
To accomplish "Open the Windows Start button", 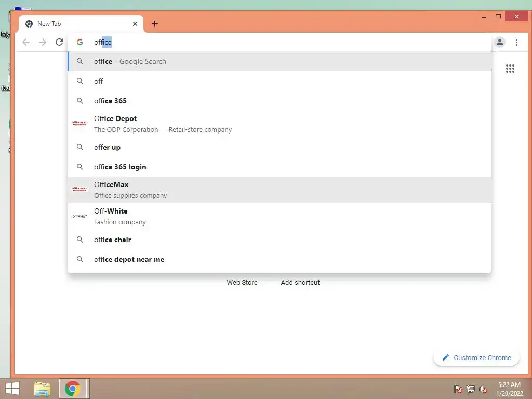I will coord(12,389).
